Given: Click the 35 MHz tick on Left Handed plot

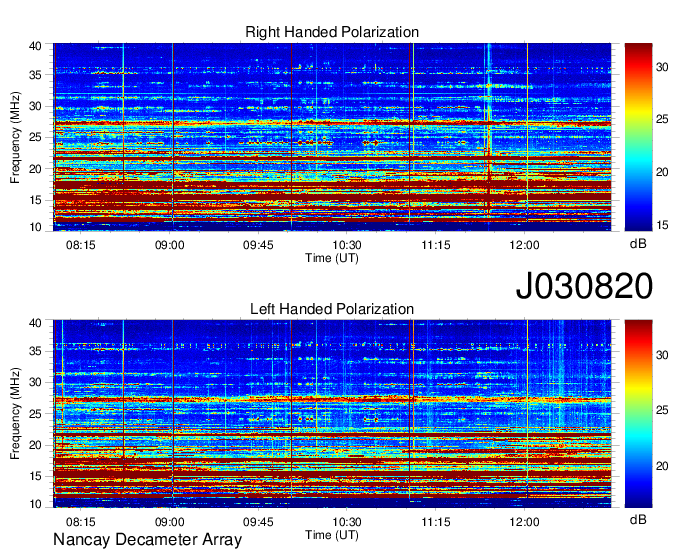Looking at the screenshot, I should click(35, 351).
